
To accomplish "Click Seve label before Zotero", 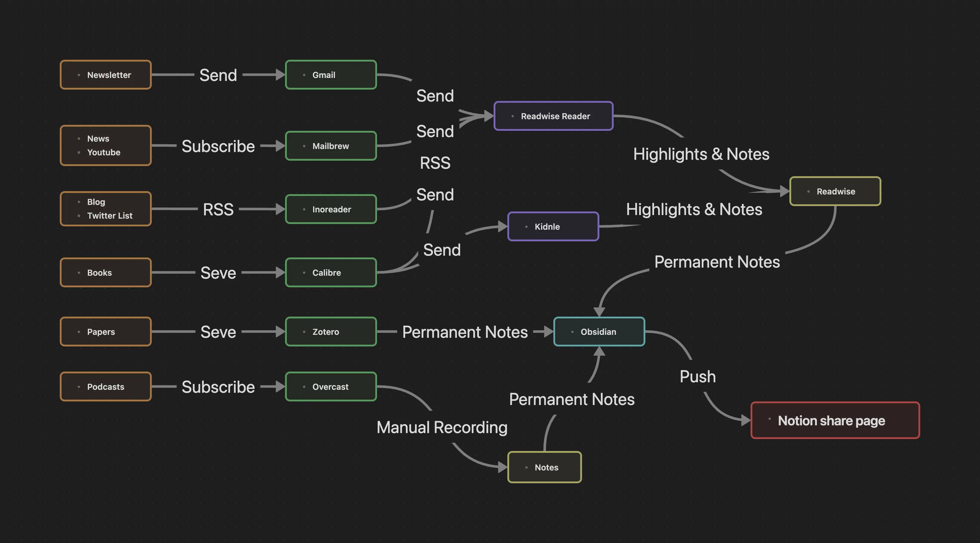I will [218, 332].
